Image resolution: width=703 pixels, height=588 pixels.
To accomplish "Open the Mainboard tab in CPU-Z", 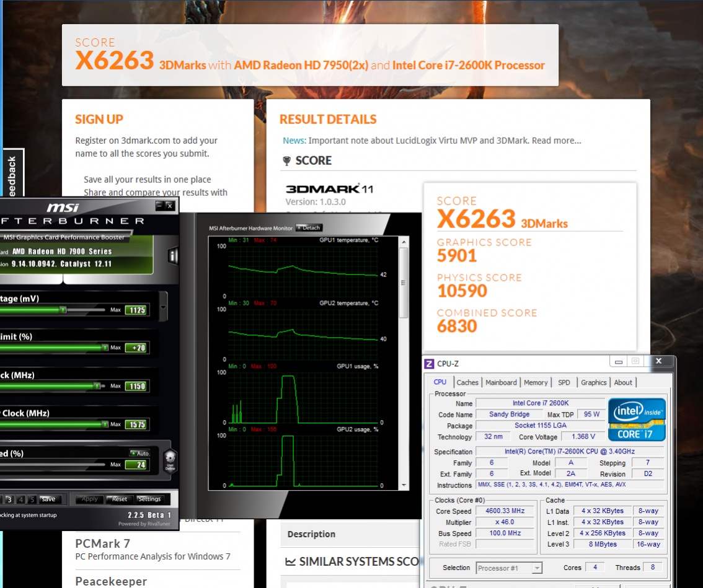I will [501, 382].
